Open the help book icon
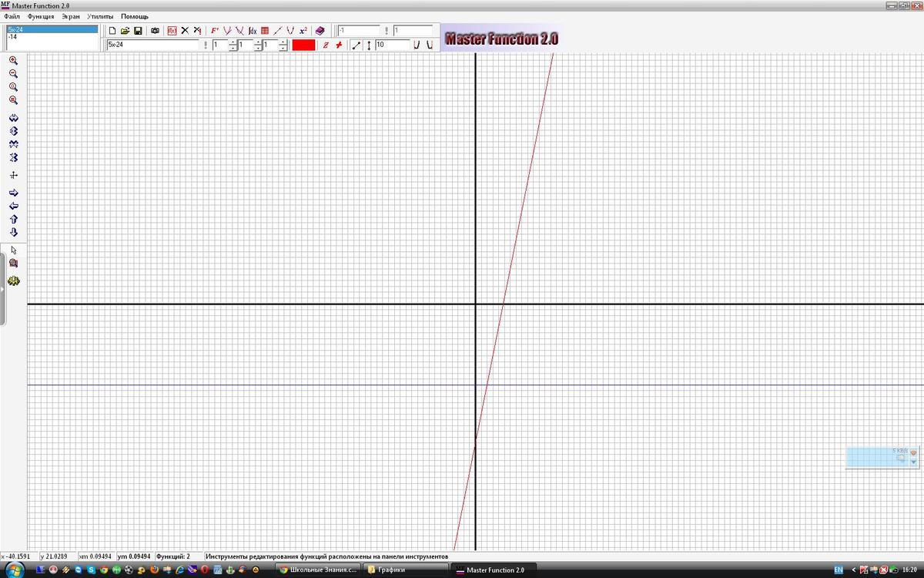Viewport: 924px width, 578px height. tap(320, 31)
